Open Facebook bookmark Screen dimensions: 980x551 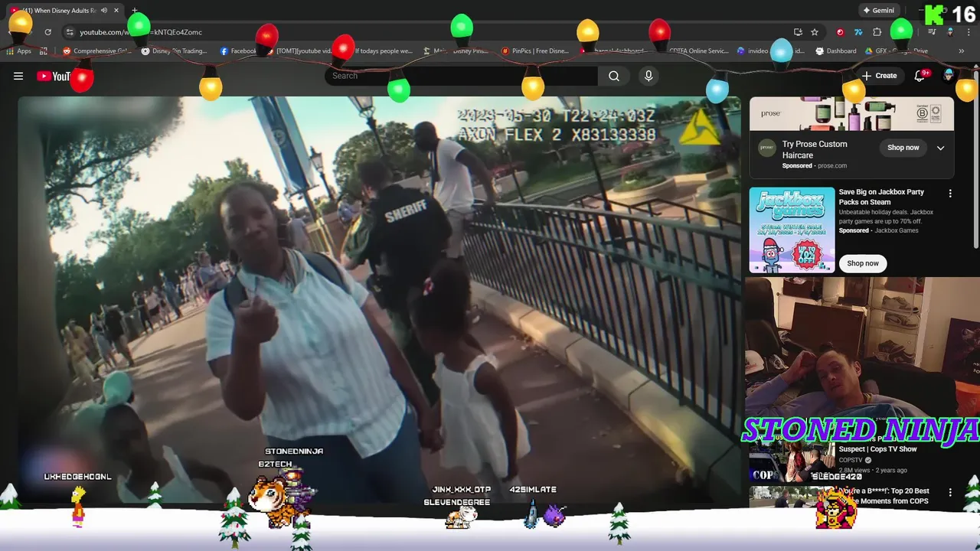point(239,51)
